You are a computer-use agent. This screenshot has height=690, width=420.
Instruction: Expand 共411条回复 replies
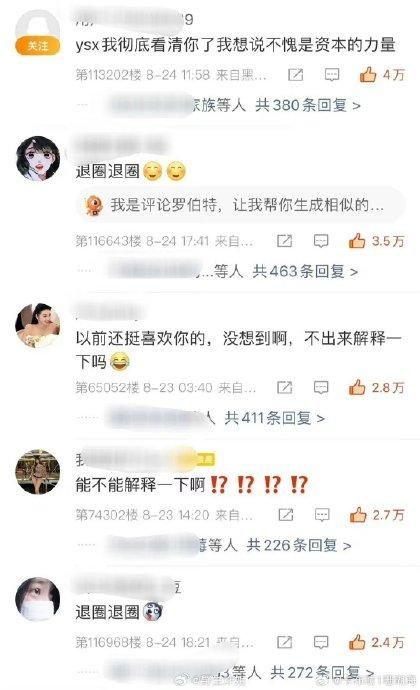pos(275,418)
